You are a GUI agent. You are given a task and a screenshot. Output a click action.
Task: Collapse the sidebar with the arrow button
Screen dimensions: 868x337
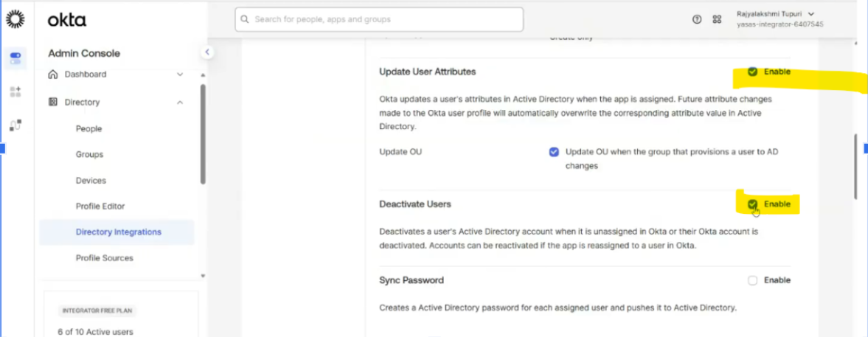coord(207,52)
